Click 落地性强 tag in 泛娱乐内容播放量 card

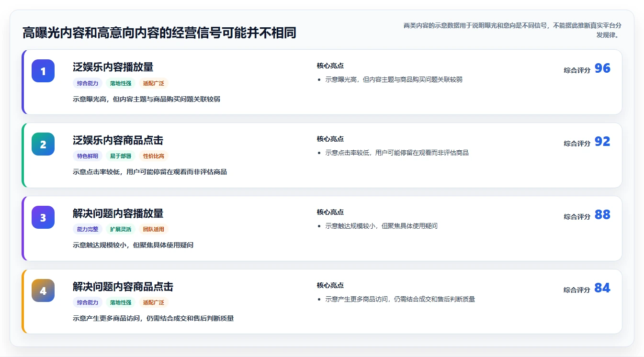121,83
